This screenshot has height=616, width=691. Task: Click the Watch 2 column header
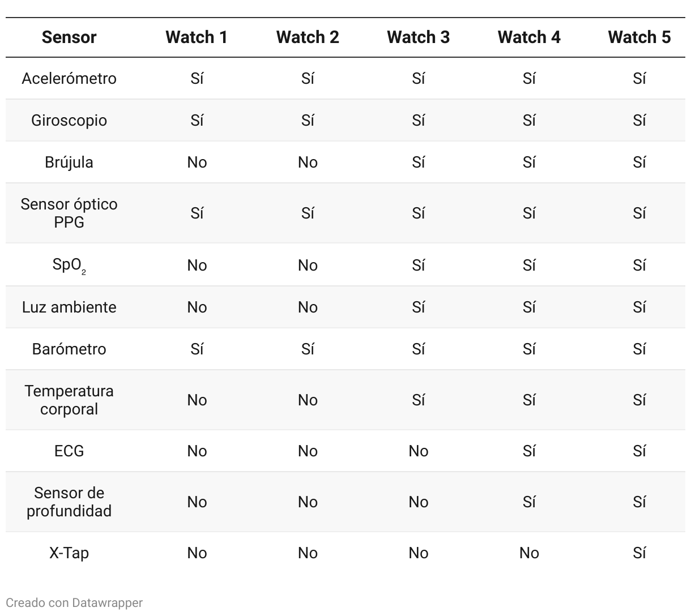tap(308, 37)
